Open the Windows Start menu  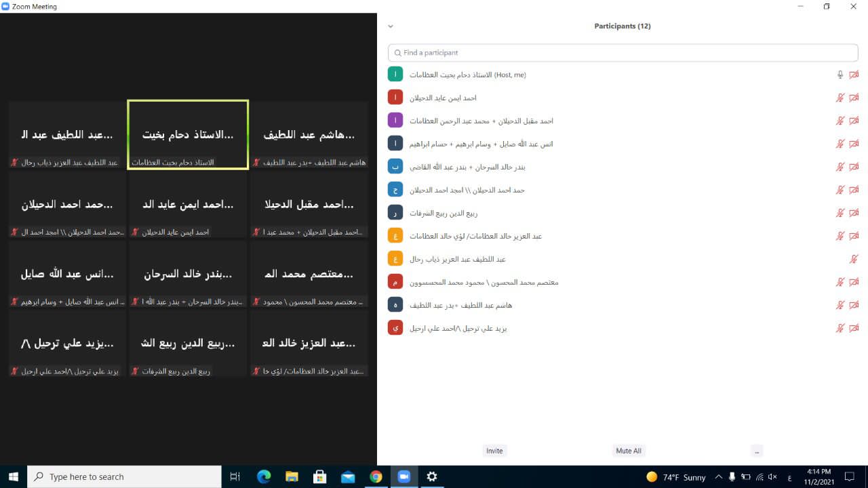tap(13, 476)
